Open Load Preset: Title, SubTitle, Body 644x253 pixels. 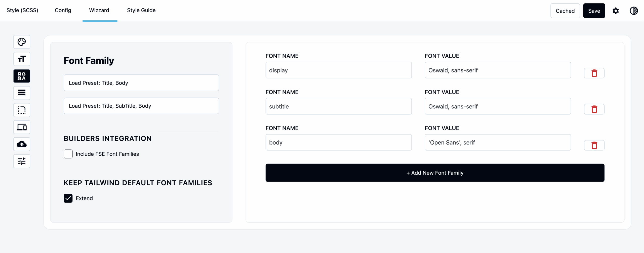tap(141, 106)
